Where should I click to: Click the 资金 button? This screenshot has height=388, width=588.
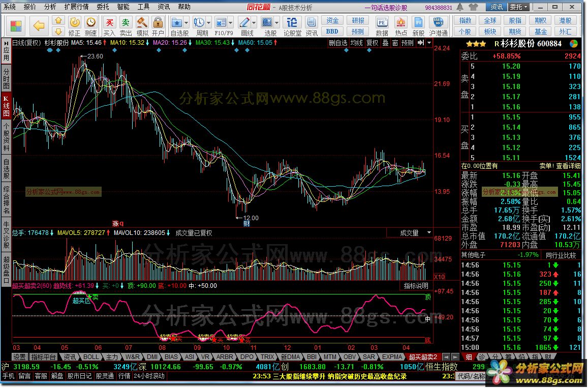click(332, 21)
